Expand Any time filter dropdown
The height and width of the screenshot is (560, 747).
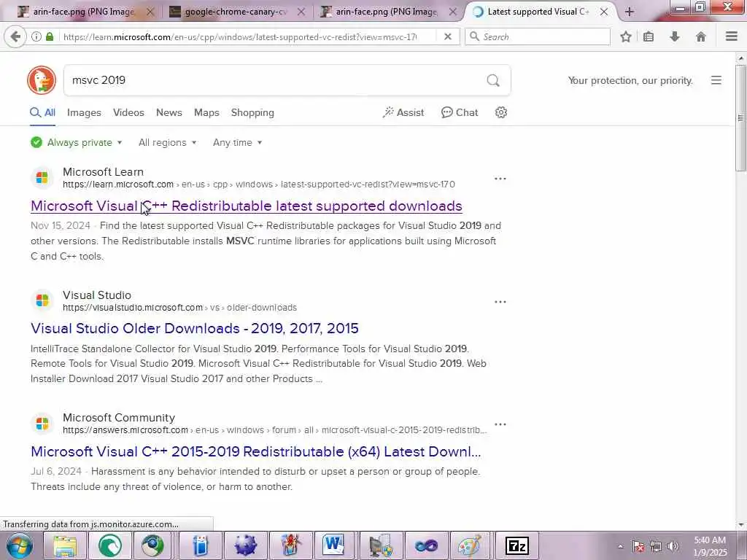[x=237, y=142]
